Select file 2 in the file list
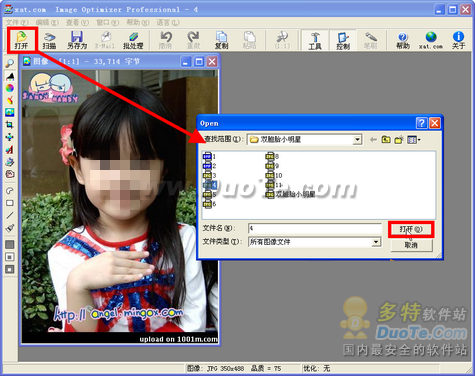Viewport: 475px width, 376px height. point(210,166)
